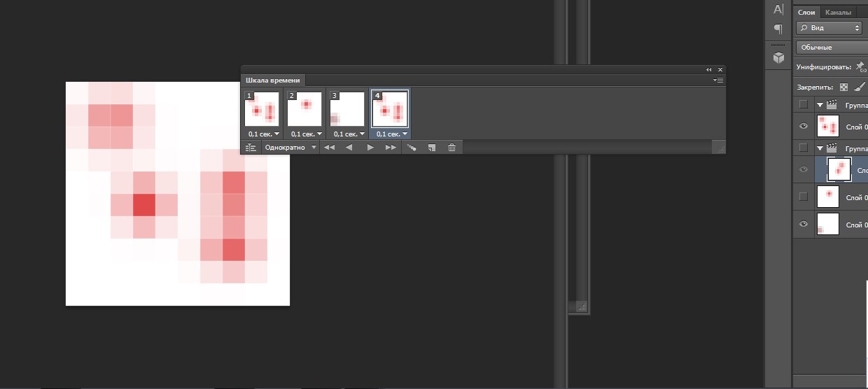The image size is (868, 389).
Task: Switch to the Каналы tab
Action: (837, 13)
